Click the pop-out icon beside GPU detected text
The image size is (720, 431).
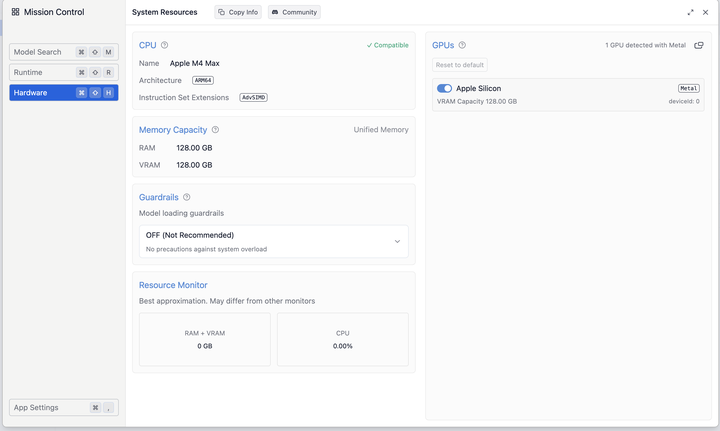point(699,45)
